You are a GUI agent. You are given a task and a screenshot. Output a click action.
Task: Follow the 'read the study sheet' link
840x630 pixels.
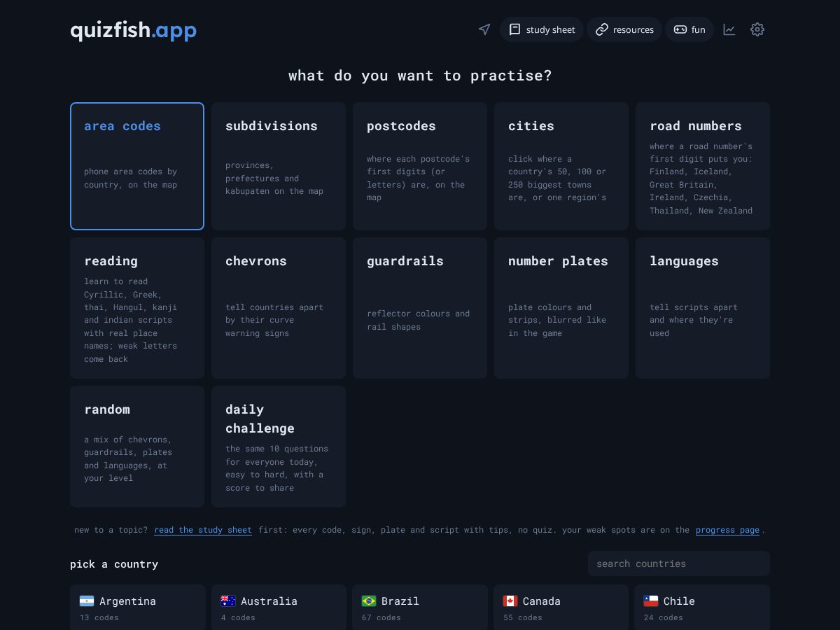(x=203, y=530)
